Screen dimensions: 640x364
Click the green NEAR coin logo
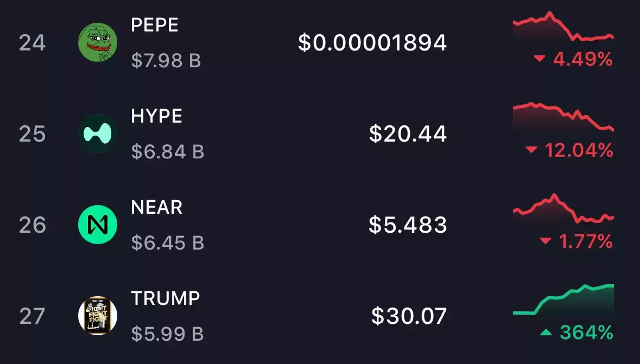[98, 225]
